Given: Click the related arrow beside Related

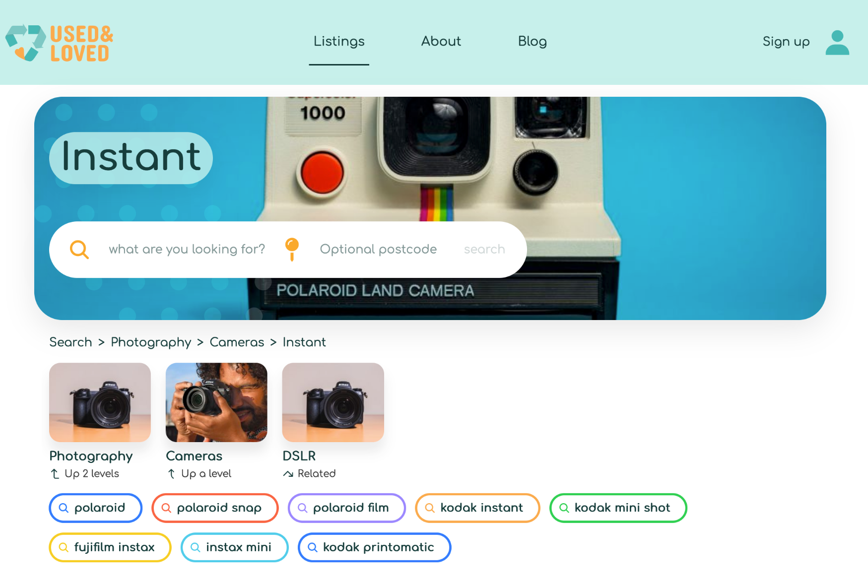Looking at the screenshot, I should [x=288, y=474].
